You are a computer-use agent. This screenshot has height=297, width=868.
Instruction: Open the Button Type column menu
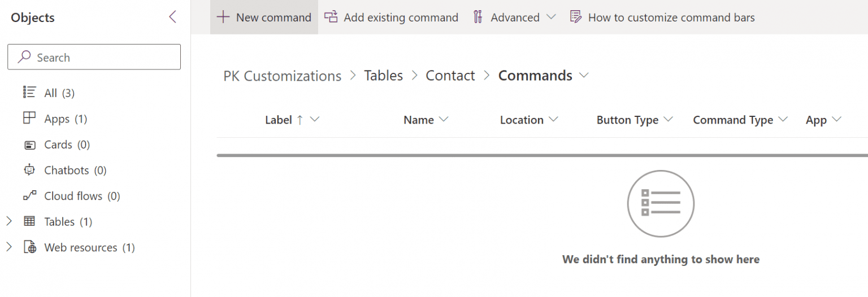[669, 120]
